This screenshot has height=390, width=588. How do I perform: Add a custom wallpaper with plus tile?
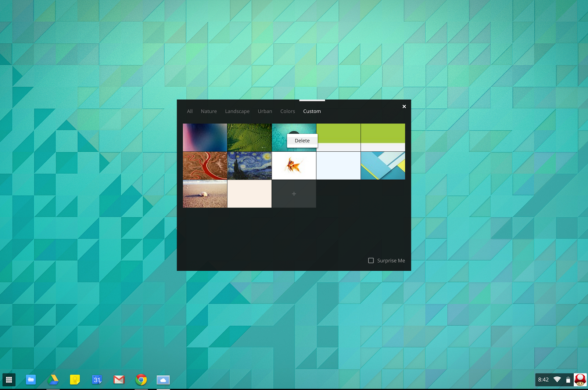[x=294, y=194]
